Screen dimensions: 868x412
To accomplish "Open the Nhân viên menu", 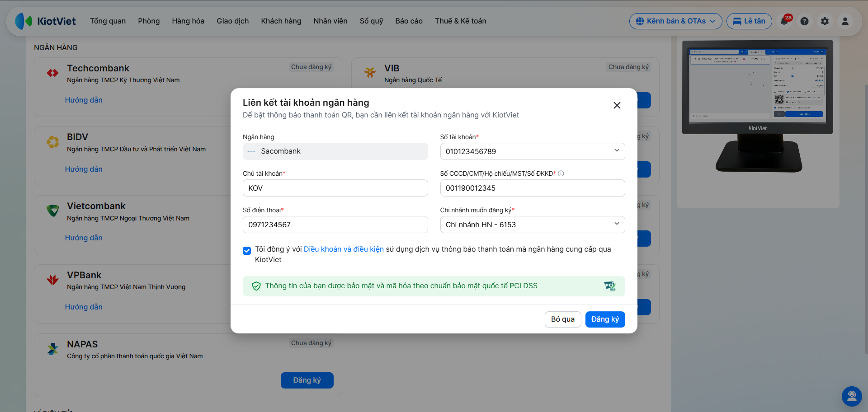I will tap(330, 21).
